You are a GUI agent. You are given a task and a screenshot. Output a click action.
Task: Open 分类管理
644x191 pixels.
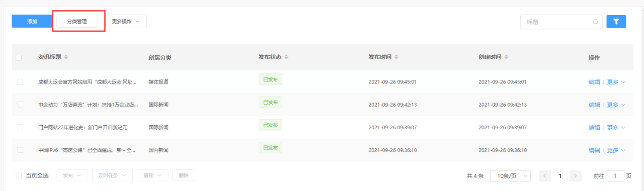(x=77, y=22)
